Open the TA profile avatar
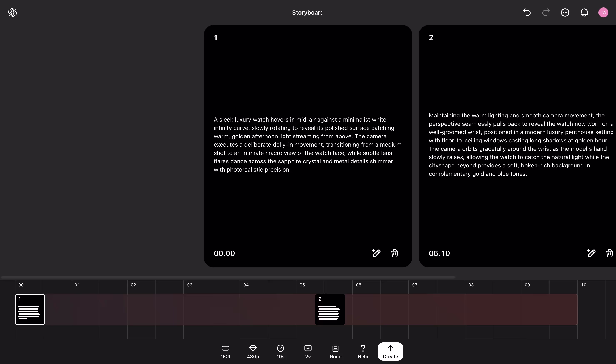This screenshot has width=616, height=364. click(x=603, y=12)
